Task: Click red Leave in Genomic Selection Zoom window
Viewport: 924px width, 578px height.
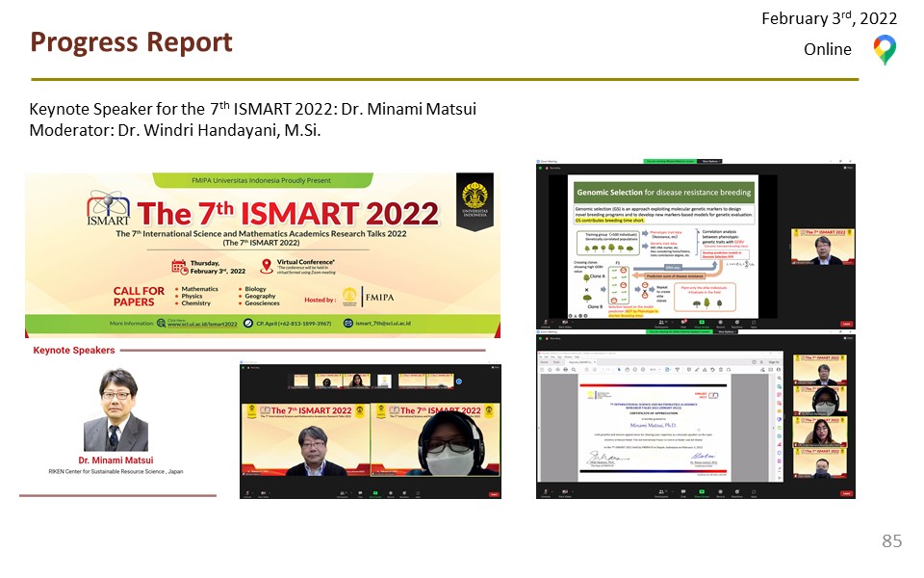Action: tap(847, 324)
